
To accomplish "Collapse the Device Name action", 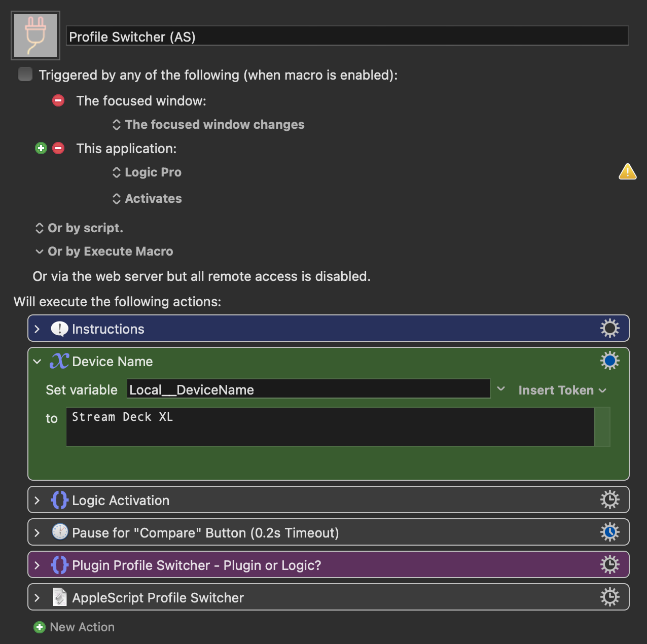I will click(37, 362).
